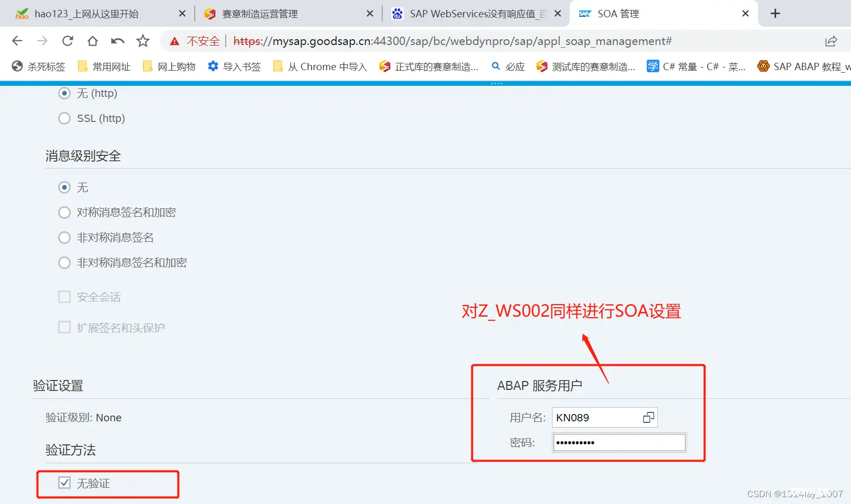Click the share icon in the address bar
The height and width of the screenshot is (504, 851).
point(831,41)
